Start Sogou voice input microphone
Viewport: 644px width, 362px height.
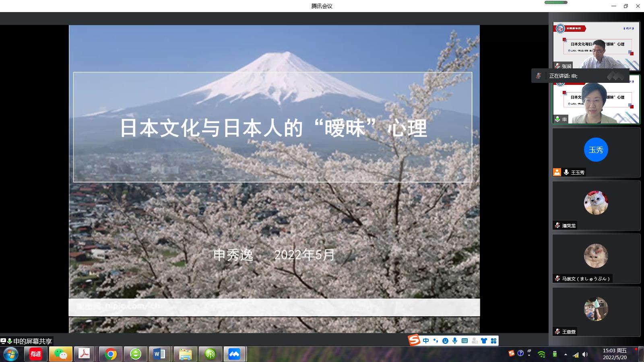point(455,341)
